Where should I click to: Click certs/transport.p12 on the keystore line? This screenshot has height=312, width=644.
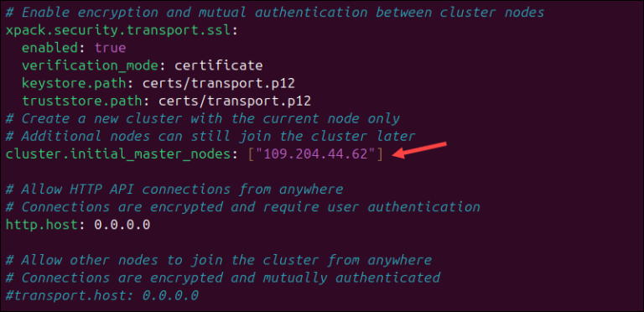(x=219, y=84)
